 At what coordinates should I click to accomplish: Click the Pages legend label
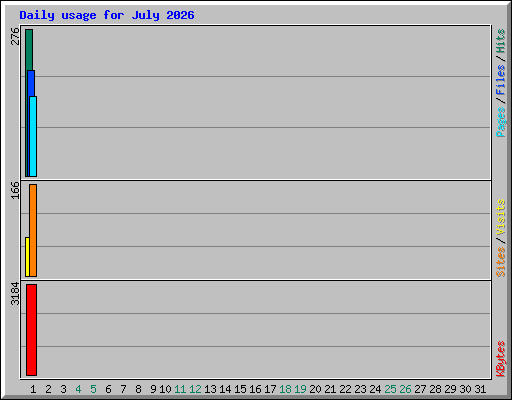(501, 122)
